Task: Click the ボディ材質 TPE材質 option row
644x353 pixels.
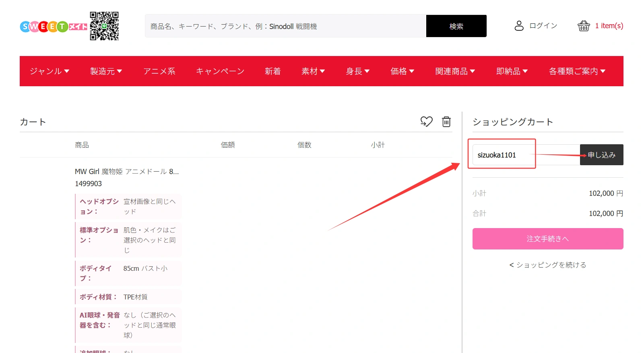Action: click(128, 297)
